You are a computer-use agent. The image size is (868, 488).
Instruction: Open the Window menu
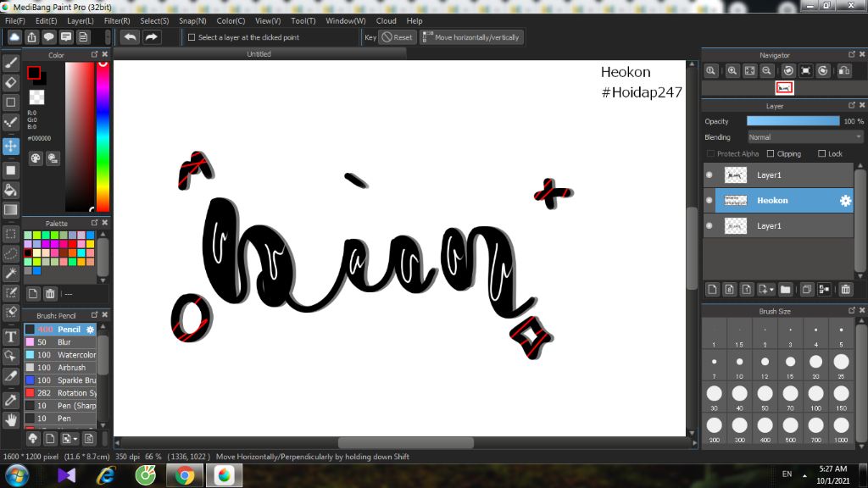tap(346, 21)
